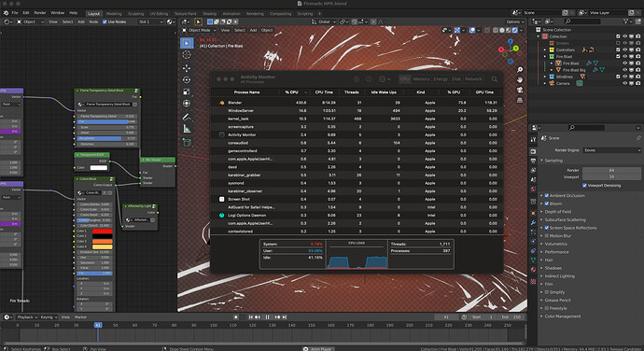Click the stop process icon in Activity Monitor
Screen dimensions: 644x351
[357, 79]
